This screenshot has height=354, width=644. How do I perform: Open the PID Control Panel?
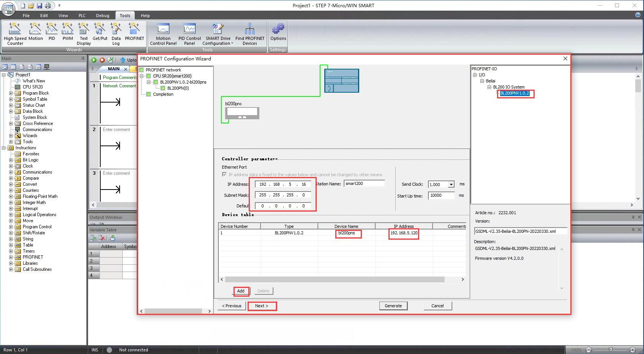[189, 34]
